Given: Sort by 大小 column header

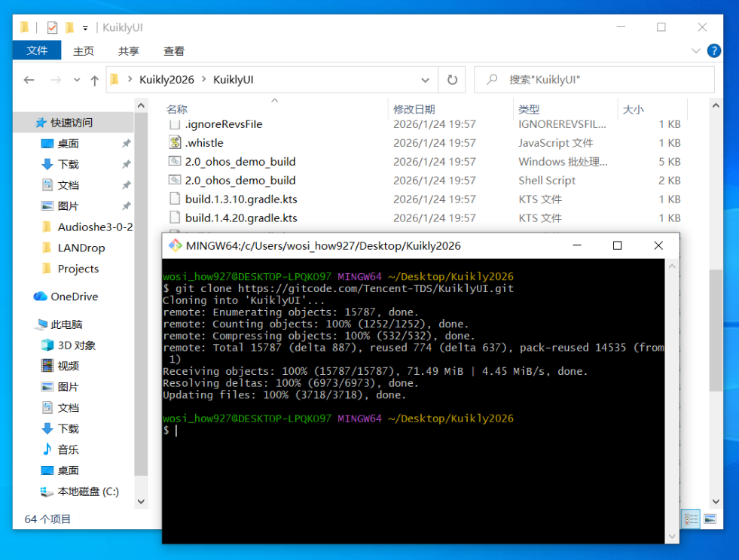Looking at the screenshot, I should [633, 109].
